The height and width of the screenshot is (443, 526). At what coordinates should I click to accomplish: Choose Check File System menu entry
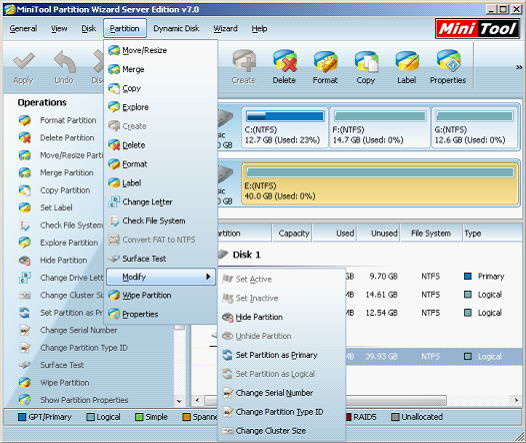[x=161, y=221]
